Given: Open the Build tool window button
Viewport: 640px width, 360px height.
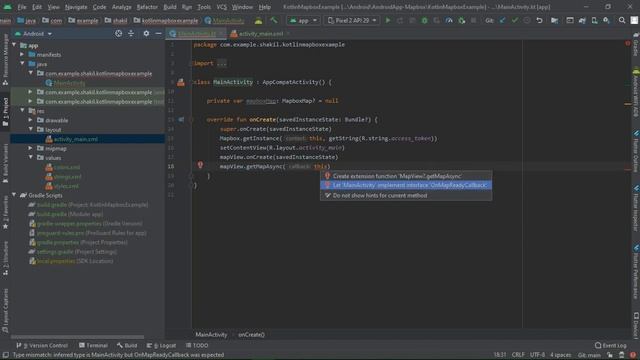Looking at the screenshot, I should click(x=127, y=345).
